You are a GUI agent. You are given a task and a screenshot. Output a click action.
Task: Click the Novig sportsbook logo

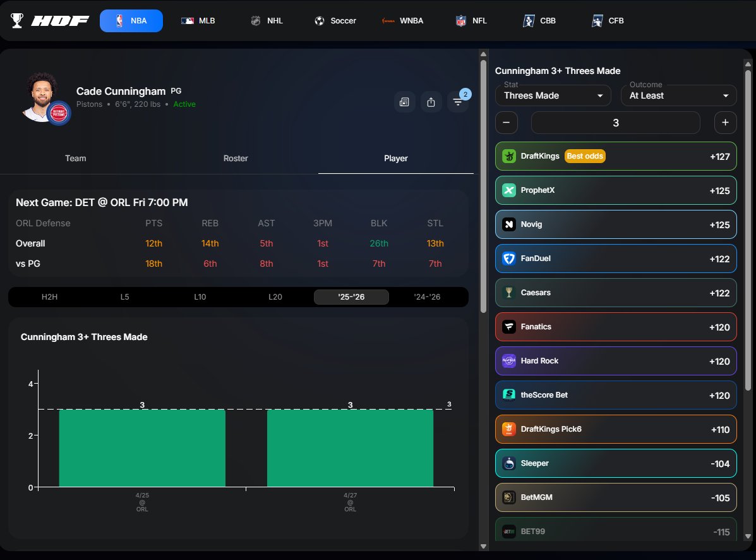(508, 224)
